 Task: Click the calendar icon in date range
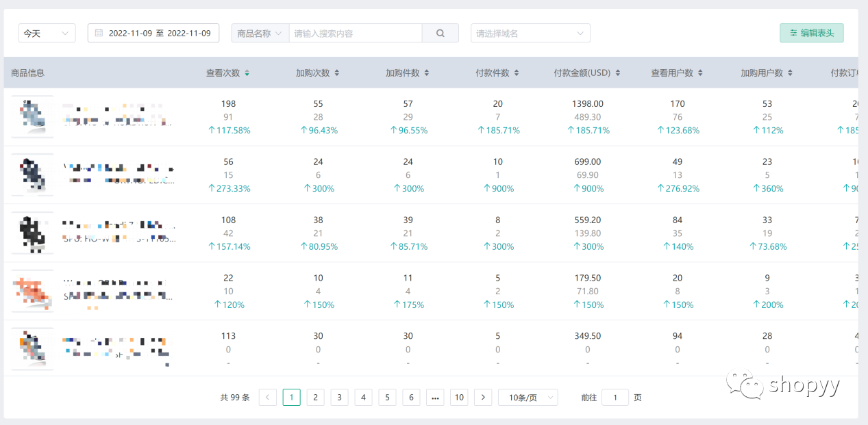(x=99, y=33)
